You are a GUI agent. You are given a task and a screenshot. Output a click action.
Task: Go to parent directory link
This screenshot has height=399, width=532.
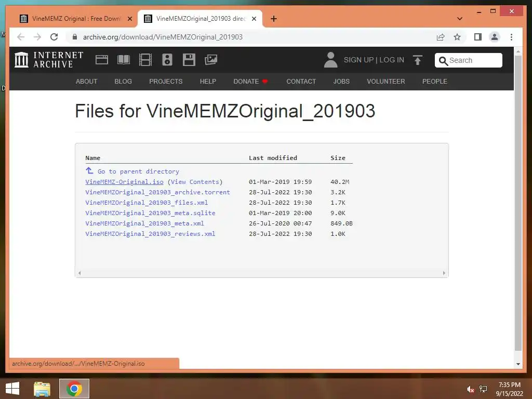[138, 171]
